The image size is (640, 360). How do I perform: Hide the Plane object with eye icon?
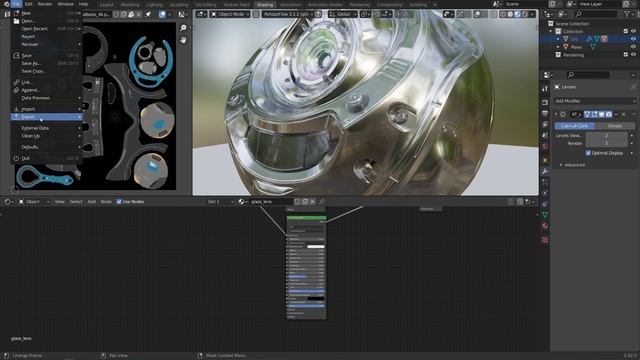click(633, 47)
